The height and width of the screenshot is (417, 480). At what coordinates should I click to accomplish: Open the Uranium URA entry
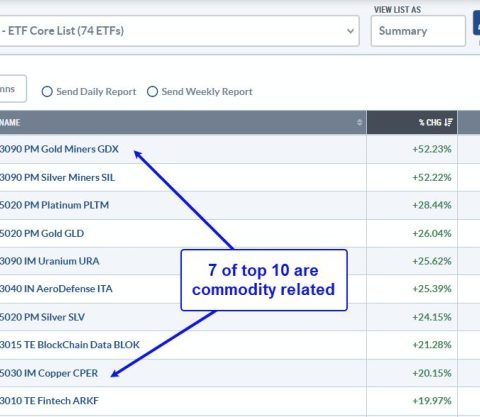pyautogui.click(x=49, y=261)
